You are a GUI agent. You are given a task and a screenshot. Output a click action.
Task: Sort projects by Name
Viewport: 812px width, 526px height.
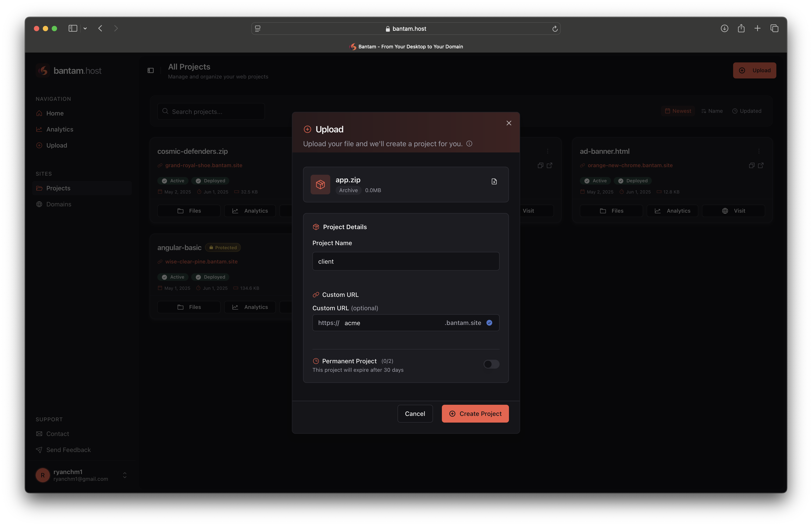click(712, 111)
